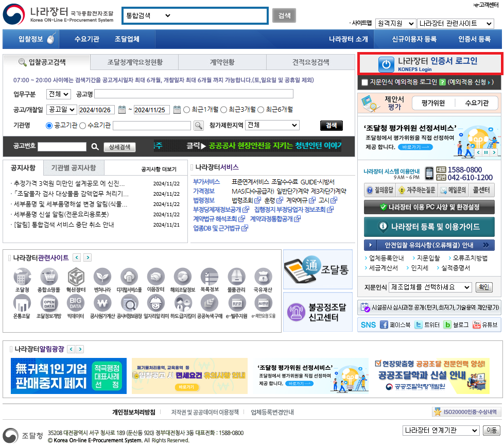Open the 혁신장터 cube icon
Image resolution: width=504 pixels, height=446 pixels.
pos(76,277)
